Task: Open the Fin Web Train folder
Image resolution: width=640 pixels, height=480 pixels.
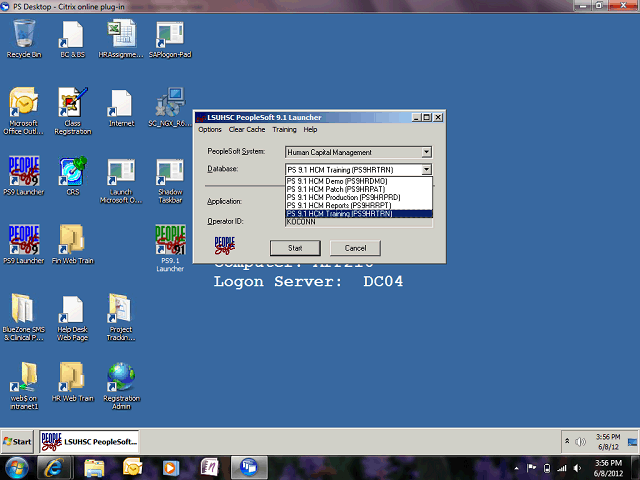Action: [73, 244]
